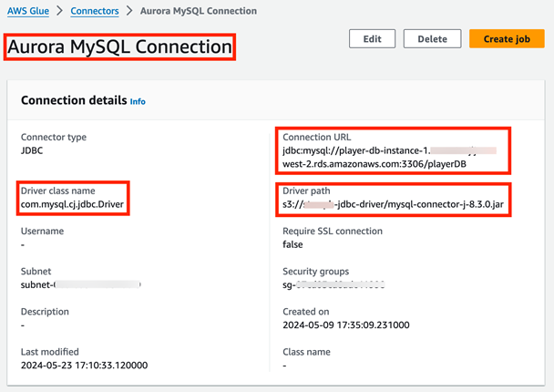Start a new job with Create job

pos(507,39)
